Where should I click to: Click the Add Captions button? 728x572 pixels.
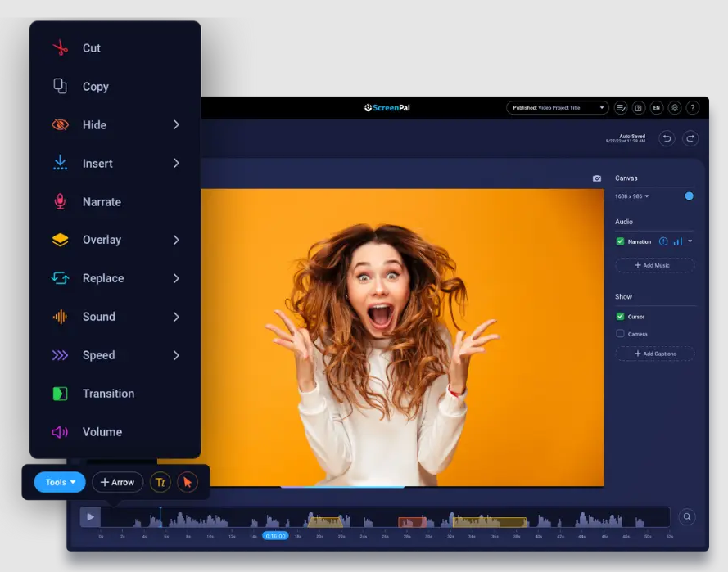(x=654, y=354)
